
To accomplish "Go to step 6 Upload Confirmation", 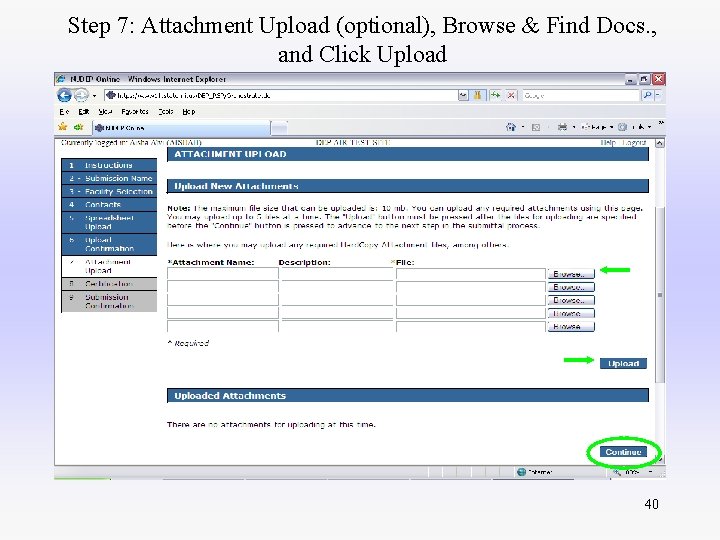I will (109, 244).
